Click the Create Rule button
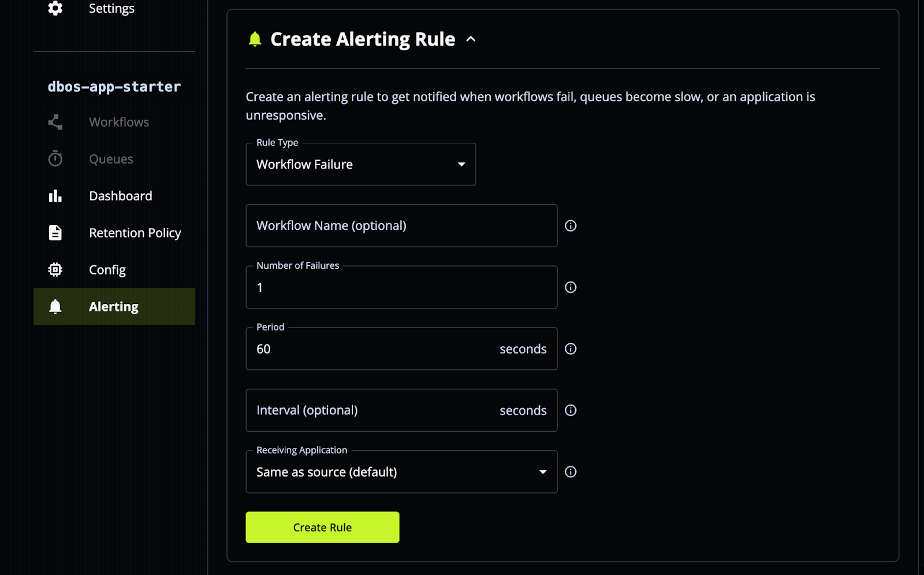The width and height of the screenshot is (924, 575). coord(322,527)
